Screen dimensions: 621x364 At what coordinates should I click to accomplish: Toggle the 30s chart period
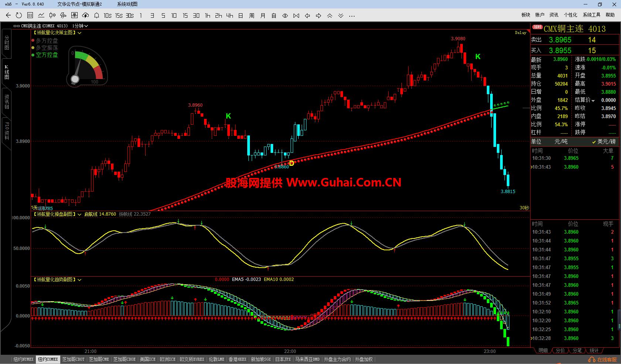coord(130,15)
